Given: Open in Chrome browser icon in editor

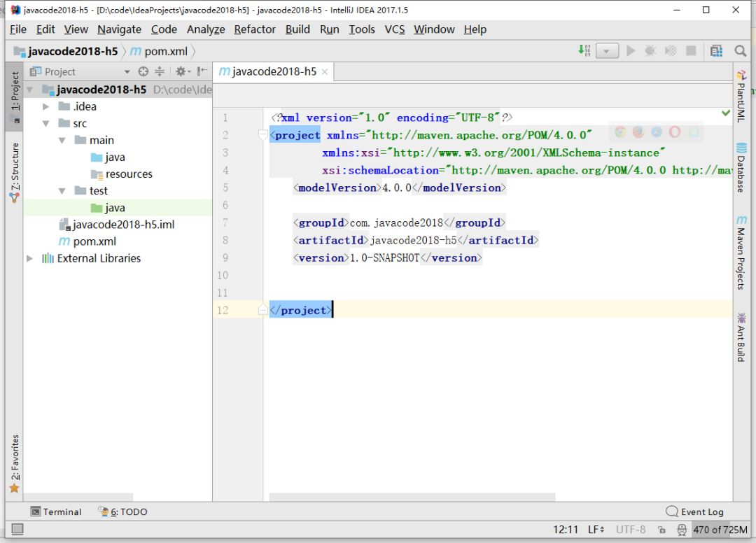Looking at the screenshot, I should [x=620, y=132].
